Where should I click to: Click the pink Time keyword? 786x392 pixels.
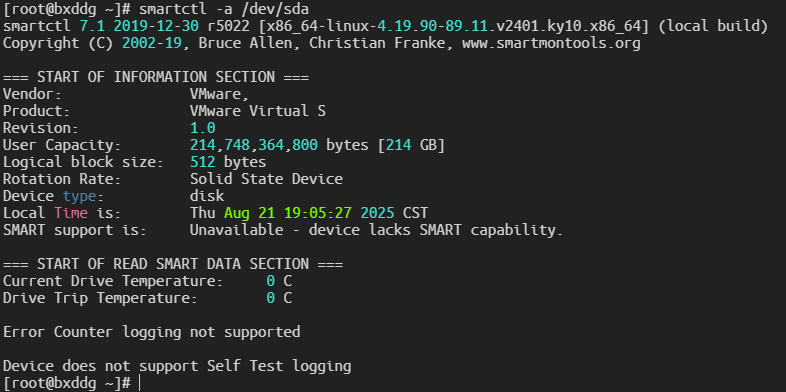[x=71, y=213]
